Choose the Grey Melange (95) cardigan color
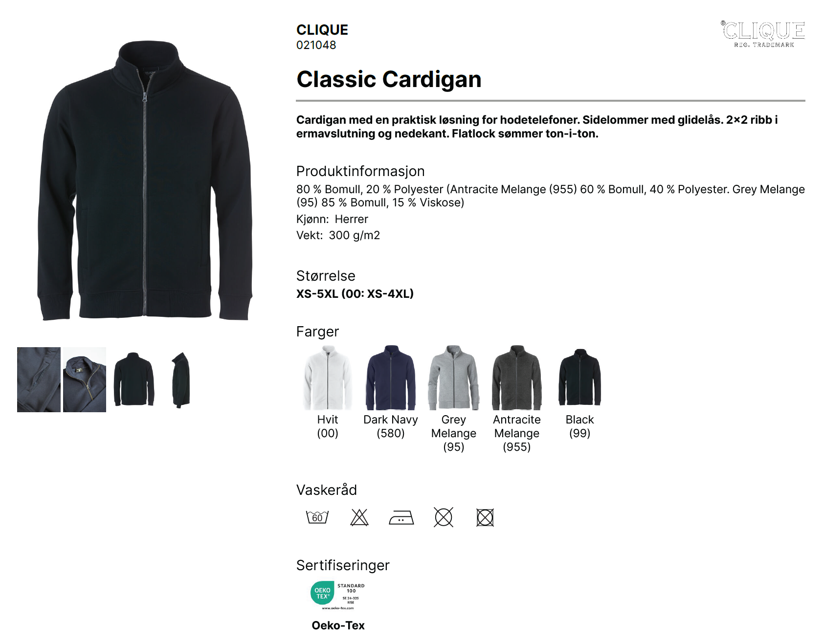This screenshot has width=824, height=644. [454, 378]
